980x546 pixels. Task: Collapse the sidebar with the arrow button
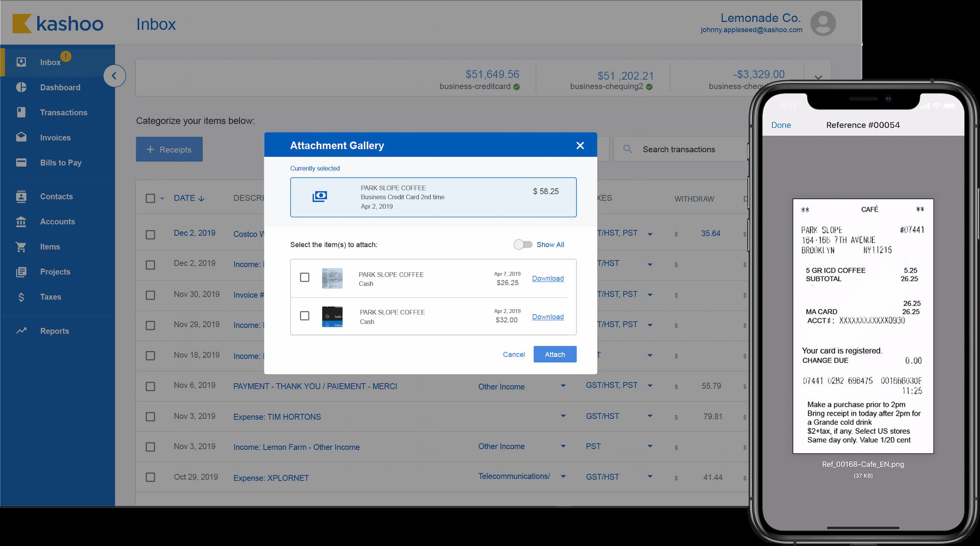click(114, 76)
